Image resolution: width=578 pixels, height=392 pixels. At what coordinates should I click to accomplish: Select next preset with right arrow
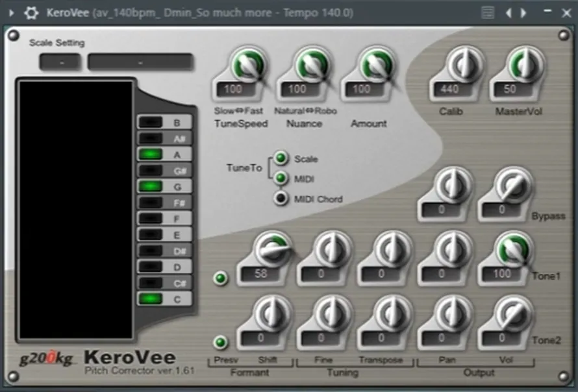coord(523,13)
